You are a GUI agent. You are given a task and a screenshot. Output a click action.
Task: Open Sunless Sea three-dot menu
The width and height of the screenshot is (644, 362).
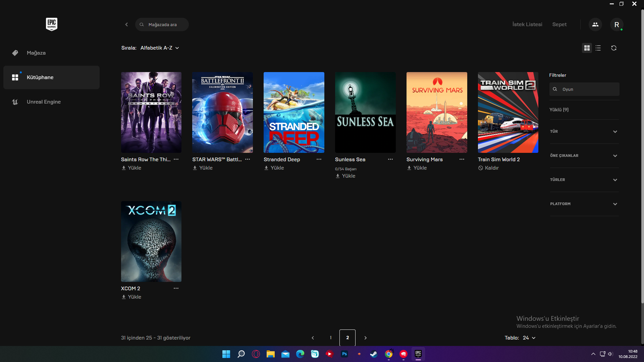click(x=390, y=159)
